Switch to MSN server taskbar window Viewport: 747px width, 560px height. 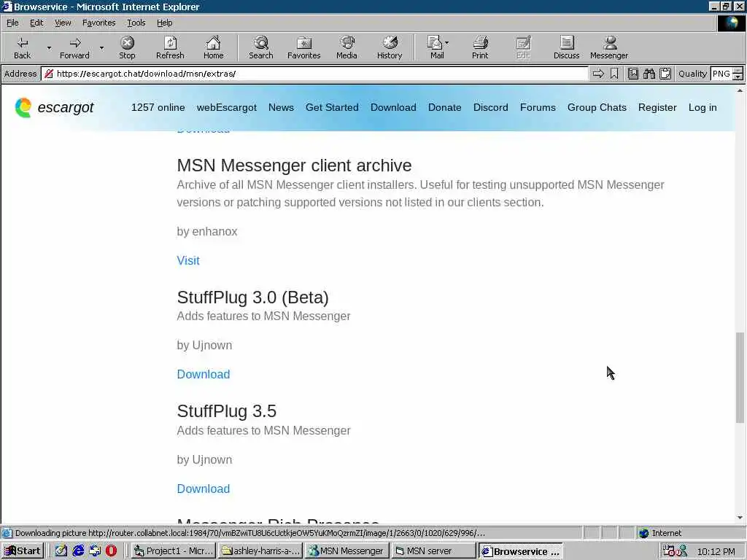(x=433, y=551)
